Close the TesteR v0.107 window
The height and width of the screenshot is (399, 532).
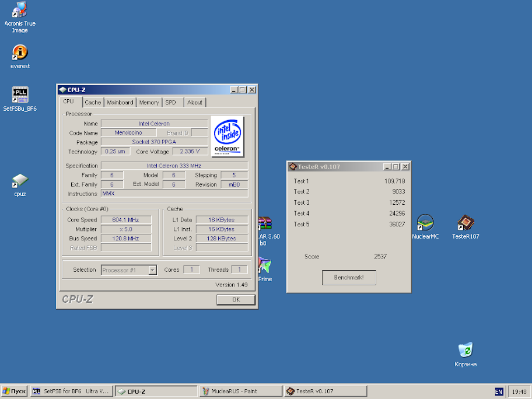pyautogui.click(x=405, y=167)
